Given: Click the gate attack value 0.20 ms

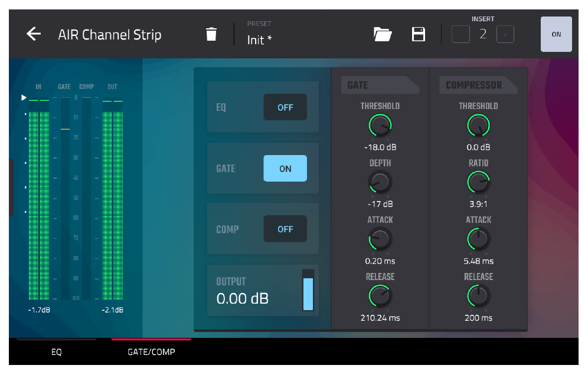Looking at the screenshot, I should coord(380,261).
